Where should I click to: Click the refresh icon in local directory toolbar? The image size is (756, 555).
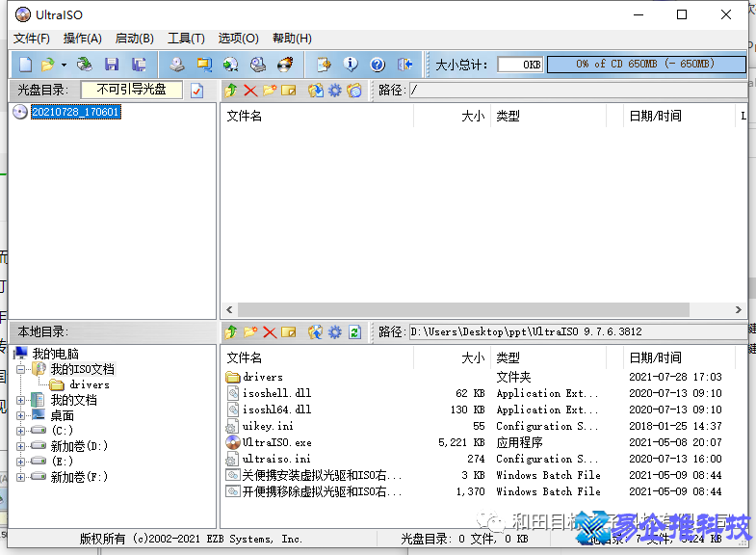354,332
